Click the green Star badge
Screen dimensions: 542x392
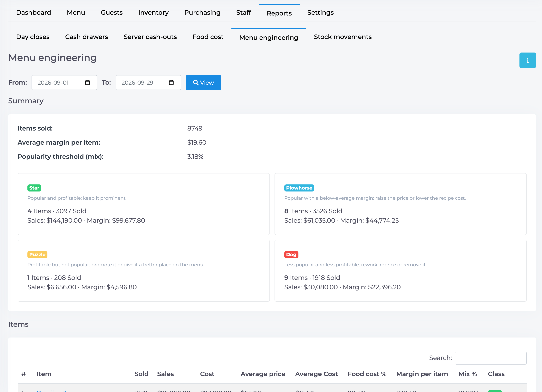pyautogui.click(x=34, y=188)
